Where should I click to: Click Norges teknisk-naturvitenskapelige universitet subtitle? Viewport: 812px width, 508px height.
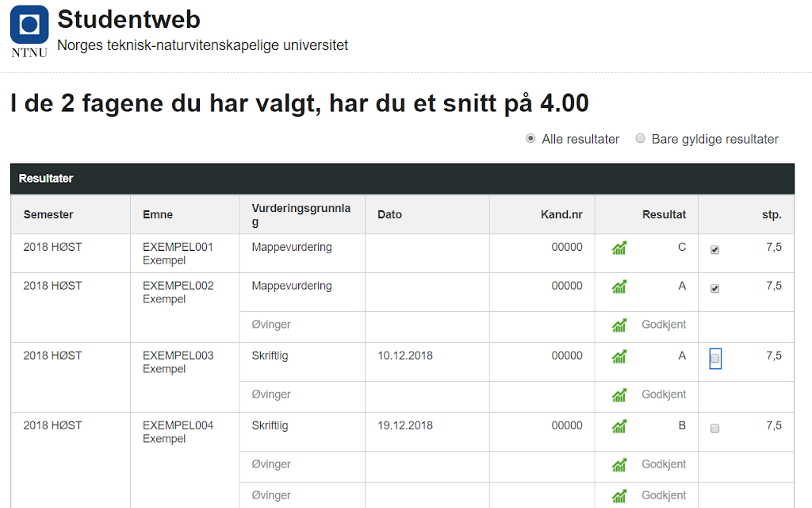click(x=202, y=45)
